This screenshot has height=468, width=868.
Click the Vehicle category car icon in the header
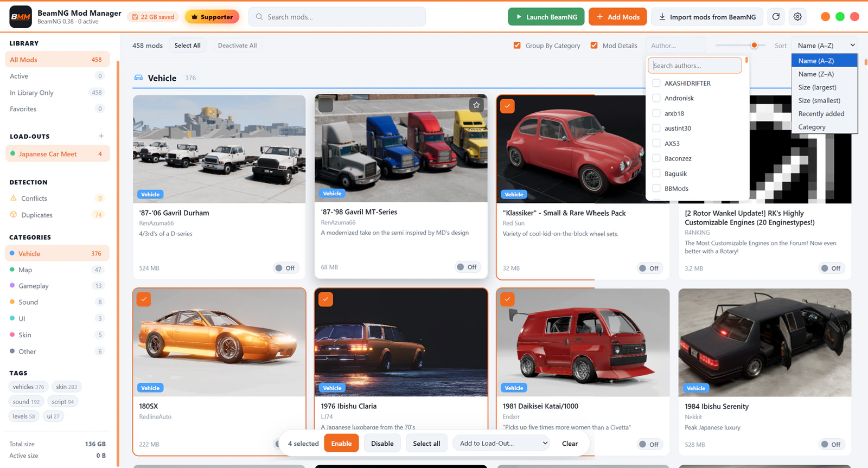[x=138, y=78]
